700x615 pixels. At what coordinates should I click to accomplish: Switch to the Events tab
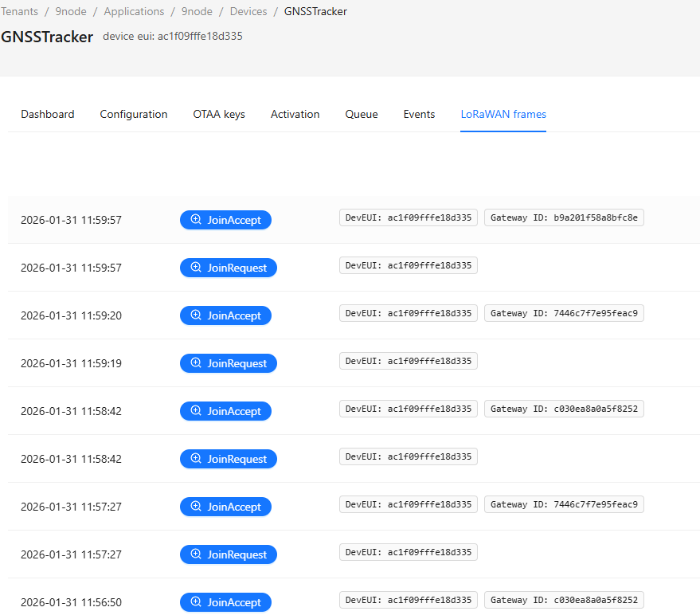pyautogui.click(x=419, y=114)
